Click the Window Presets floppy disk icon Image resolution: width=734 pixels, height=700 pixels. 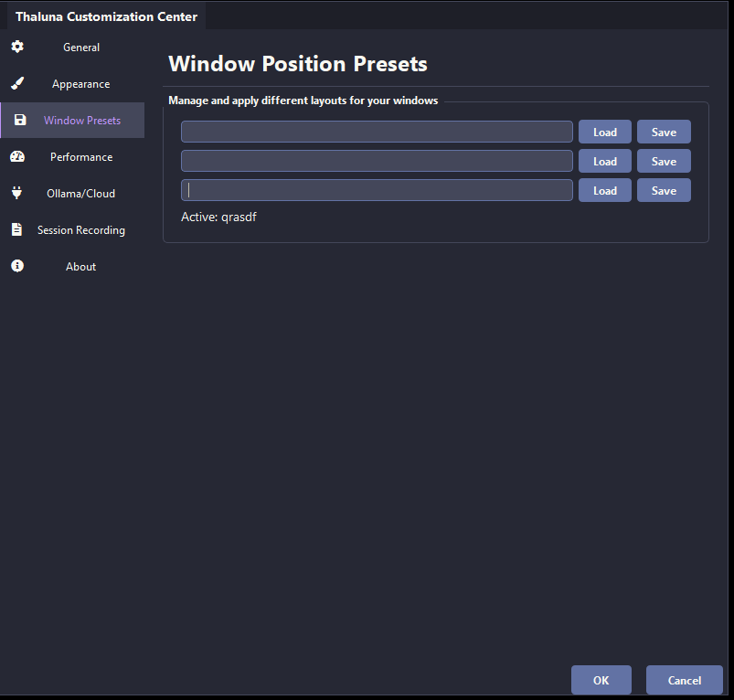pyautogui.click(x=20, y=120)
